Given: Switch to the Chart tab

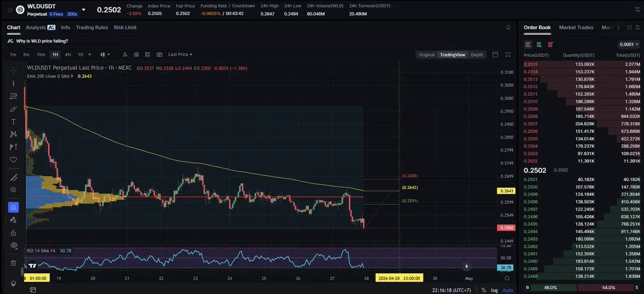Looking at the screenshot, I should pyautogui.click(x=13, y=27).
